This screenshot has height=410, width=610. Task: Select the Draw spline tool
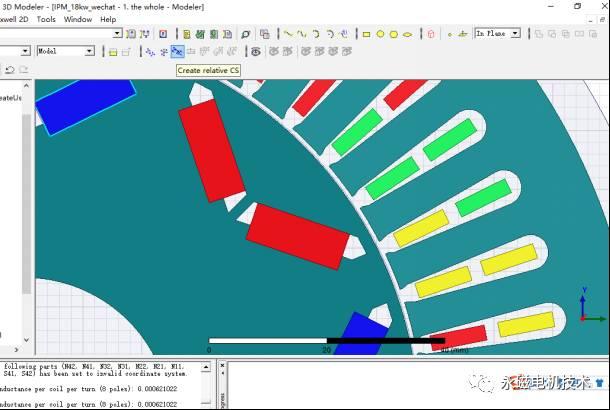click(302, 34)
